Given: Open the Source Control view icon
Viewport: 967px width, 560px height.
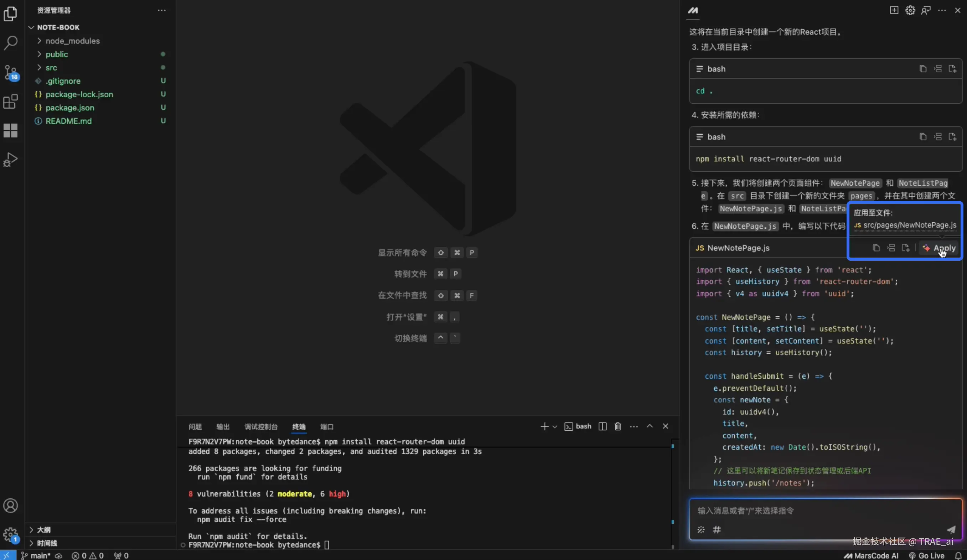Looking at the screenshot, I should [x=10, y=72].
